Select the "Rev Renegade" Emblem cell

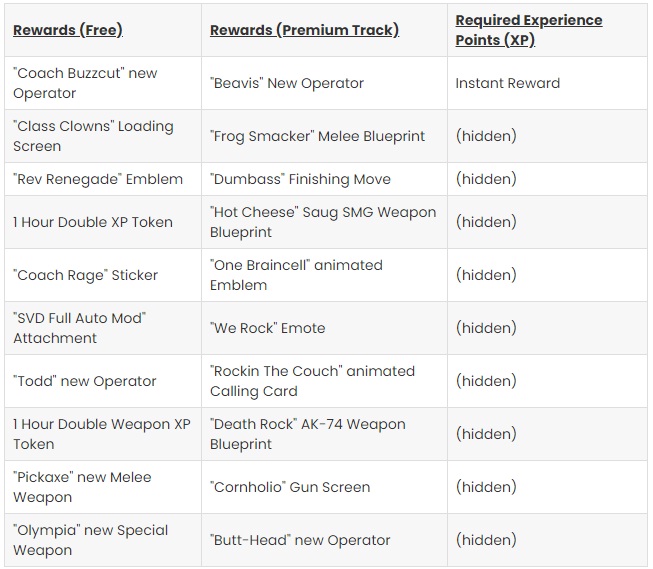(x=103, y=179)
